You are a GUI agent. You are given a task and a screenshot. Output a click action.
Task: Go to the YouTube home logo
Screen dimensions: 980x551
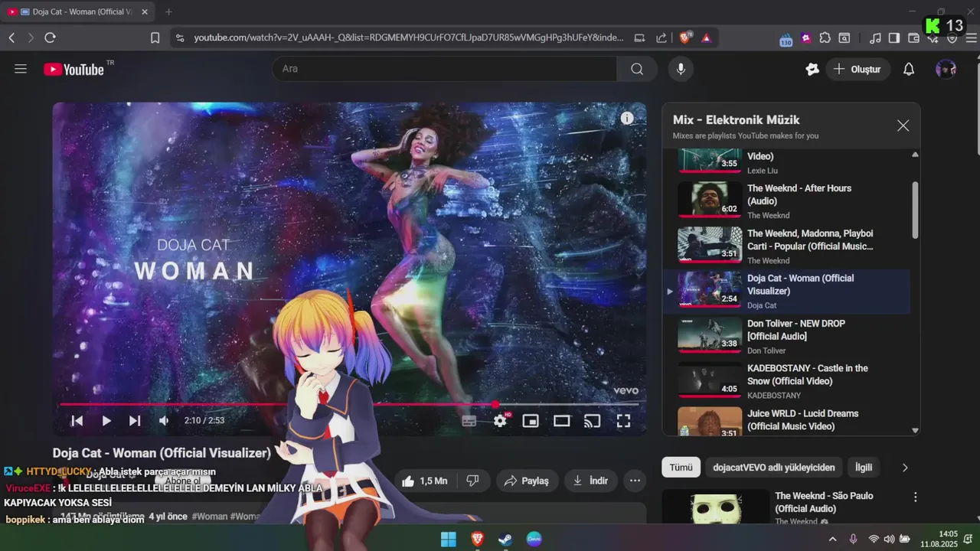pos(73,69)
